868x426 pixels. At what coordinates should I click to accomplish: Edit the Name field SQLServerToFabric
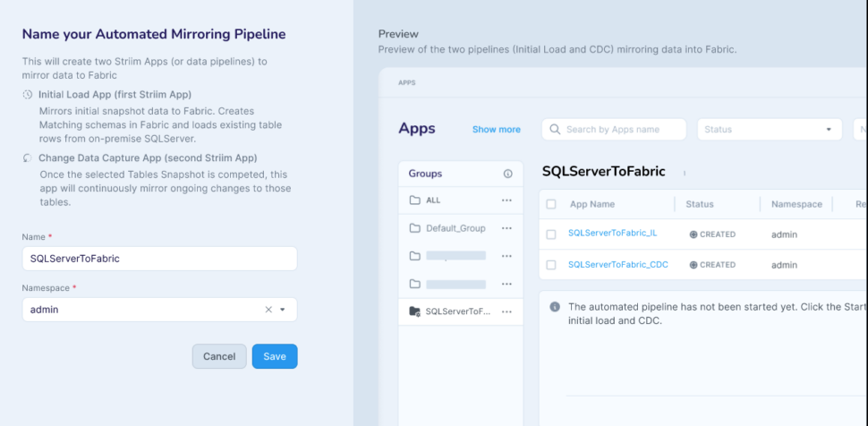(x=159, y=259)
